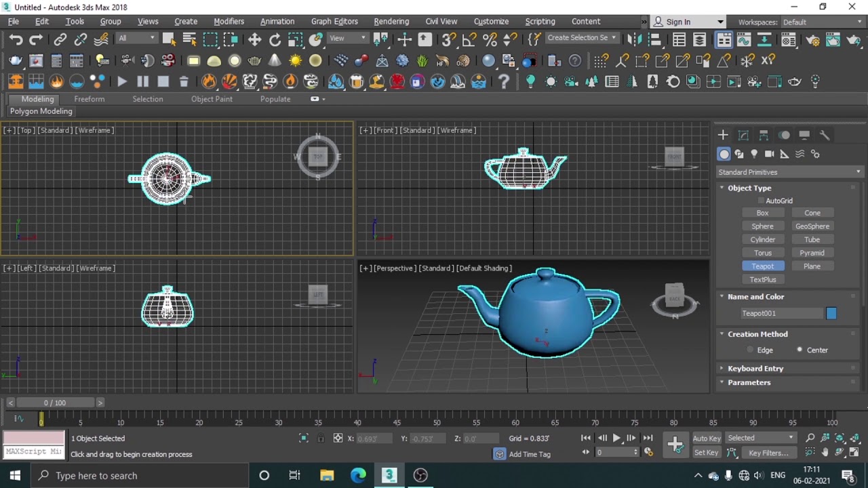
Task: Switch to the Object Paint ribbon tab
Action: pos(212,99)
